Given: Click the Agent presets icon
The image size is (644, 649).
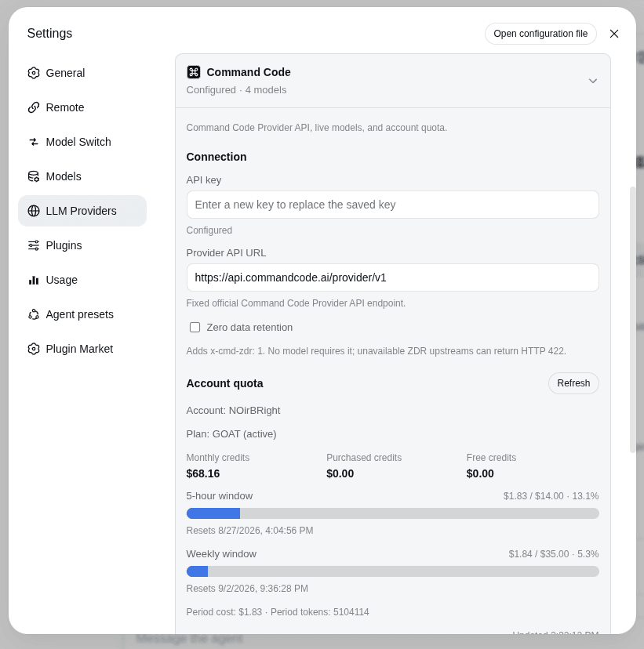Looking at the screenshot, I should 34,314.
